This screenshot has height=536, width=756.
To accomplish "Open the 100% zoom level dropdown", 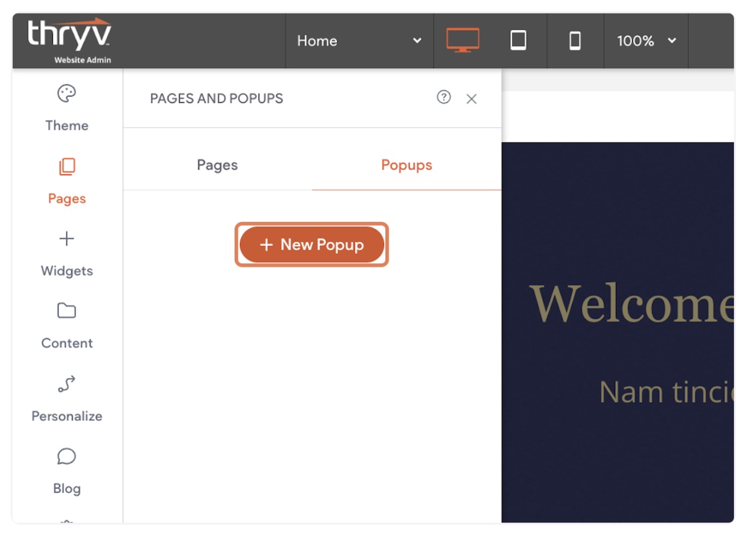I will 646,40.
